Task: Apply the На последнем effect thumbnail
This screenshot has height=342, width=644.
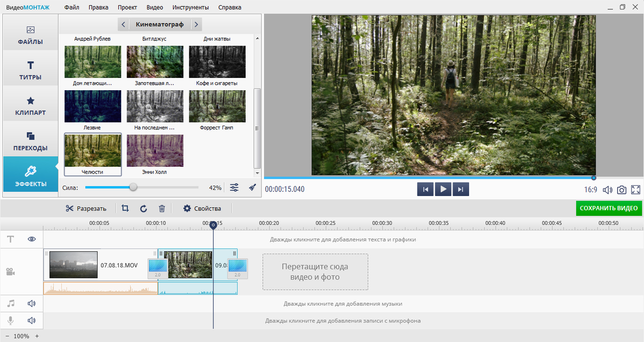Action: 155,106
